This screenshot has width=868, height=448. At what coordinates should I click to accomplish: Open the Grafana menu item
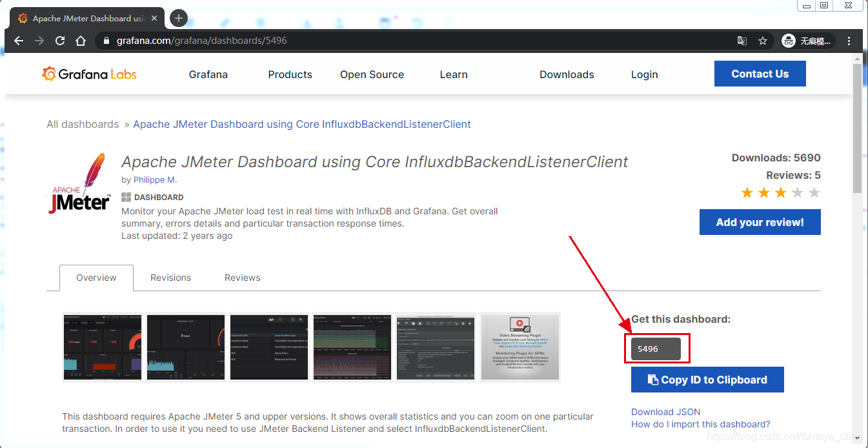tap(208, 74)
